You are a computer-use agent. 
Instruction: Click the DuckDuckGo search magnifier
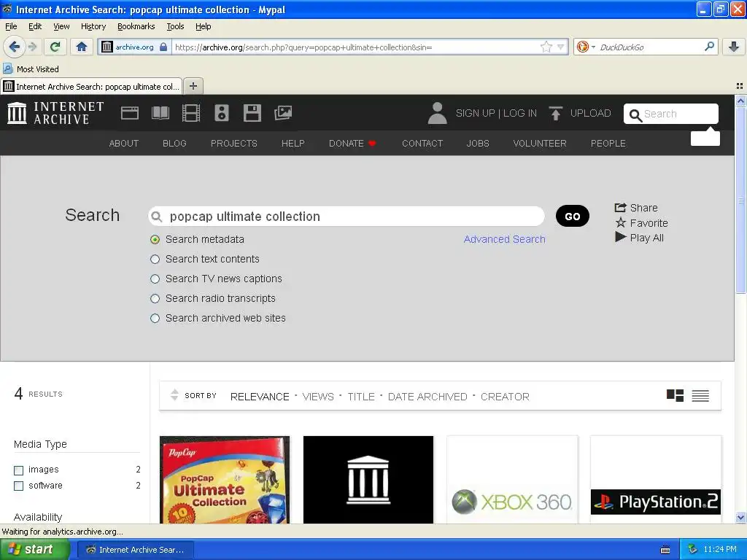[709, 47]
